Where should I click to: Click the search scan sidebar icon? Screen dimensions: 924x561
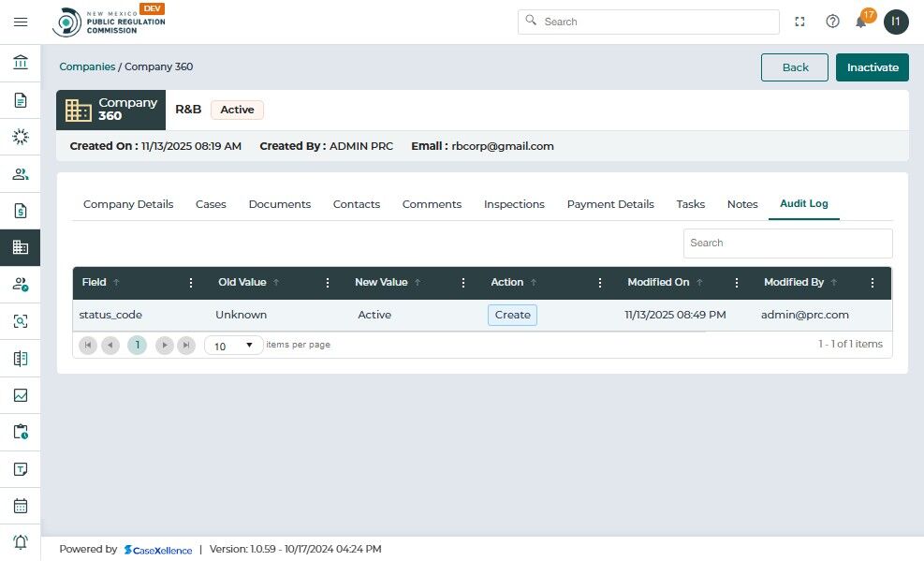click(x=21, y=321)
